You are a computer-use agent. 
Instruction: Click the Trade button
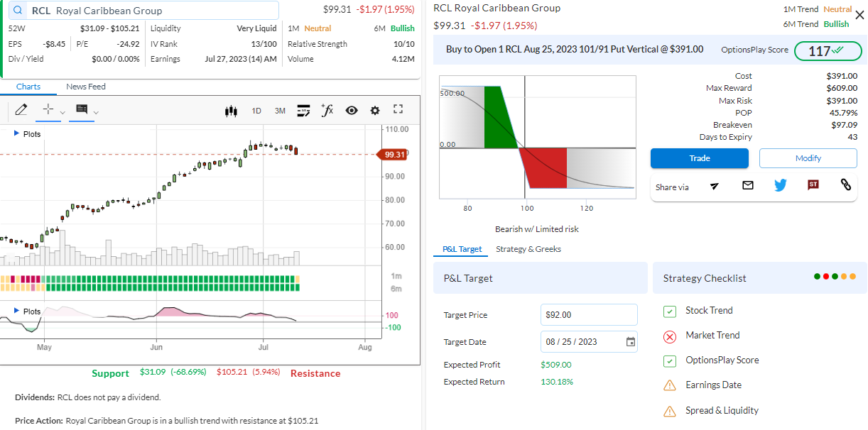point(700,158)
